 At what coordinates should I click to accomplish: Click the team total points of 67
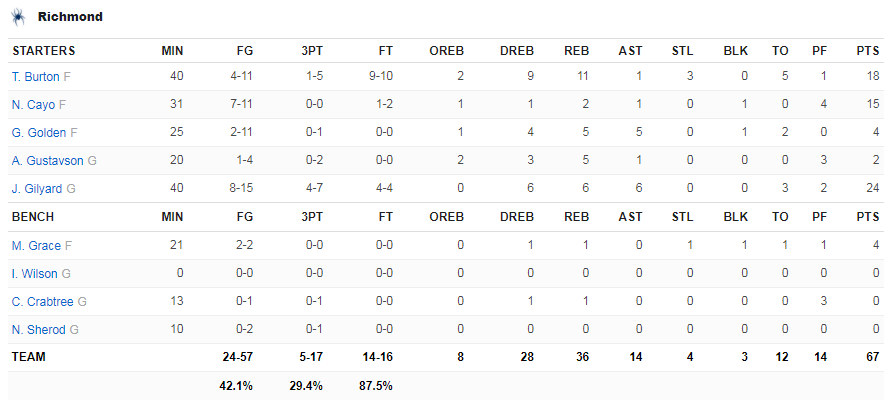click(873, 357)
